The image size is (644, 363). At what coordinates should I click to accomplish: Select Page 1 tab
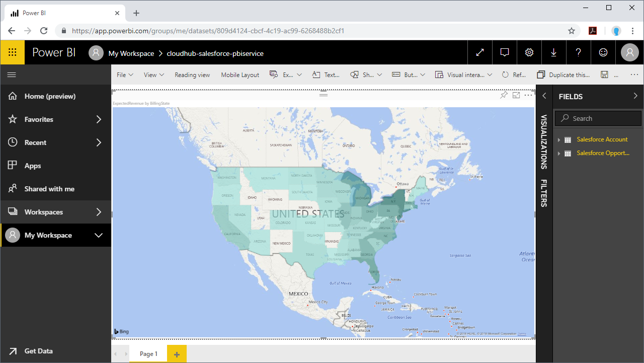(x=148, y=354)
